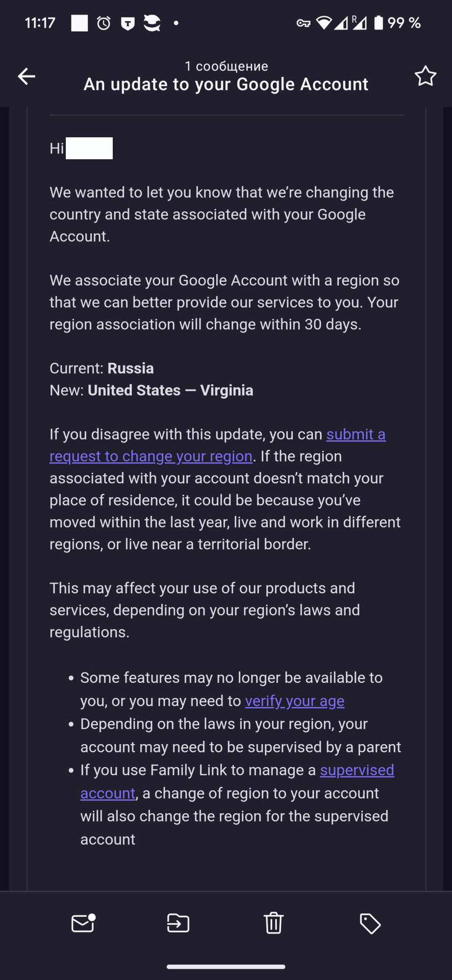The height and width of the screenshot is (980, 452).
Task: Tap the "1 сообщение" message count label
Action: [226, 66]
